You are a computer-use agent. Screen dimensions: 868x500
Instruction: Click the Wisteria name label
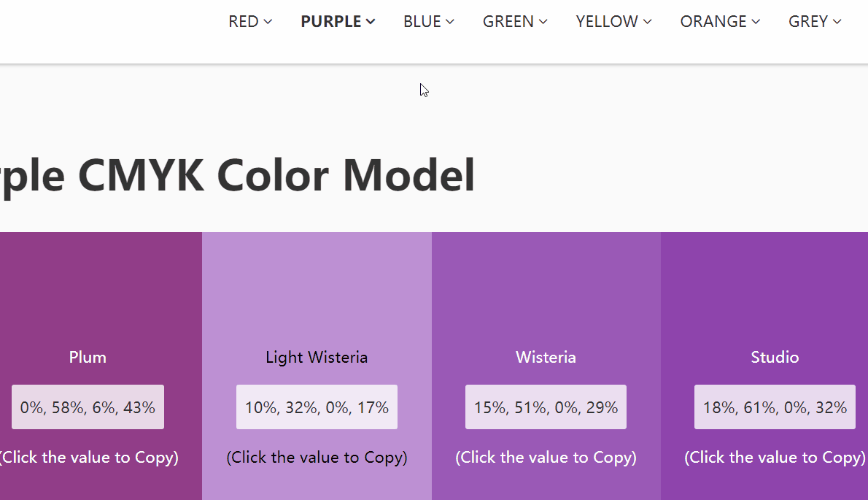[x=546, y=357]
